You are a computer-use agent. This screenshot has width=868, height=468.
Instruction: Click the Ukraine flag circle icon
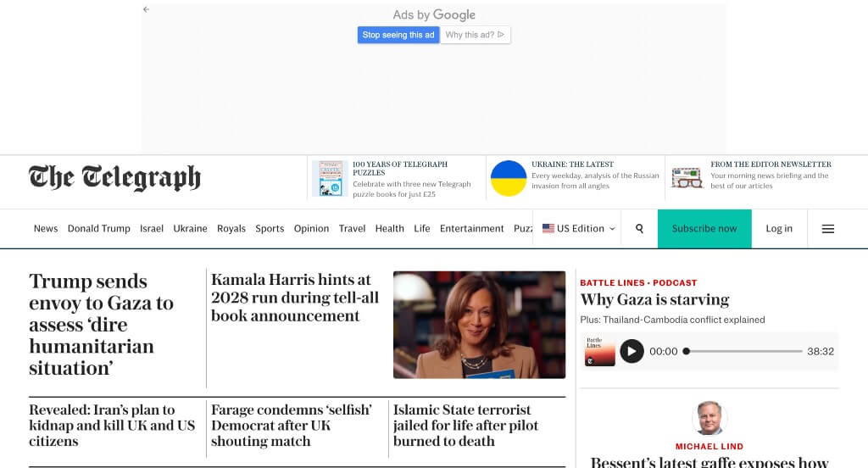click(x=509, y=178)
